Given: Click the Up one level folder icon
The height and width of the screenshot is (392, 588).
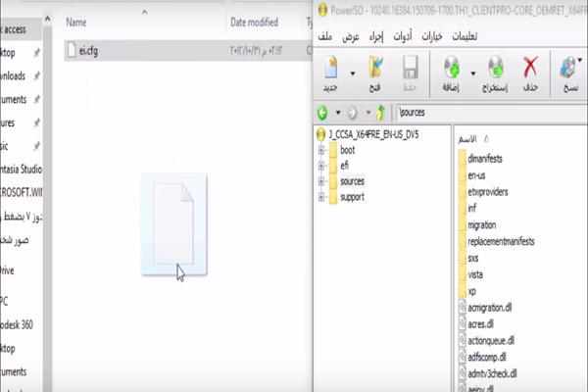Looking at the screenshot, I should (x=380, y=113).
